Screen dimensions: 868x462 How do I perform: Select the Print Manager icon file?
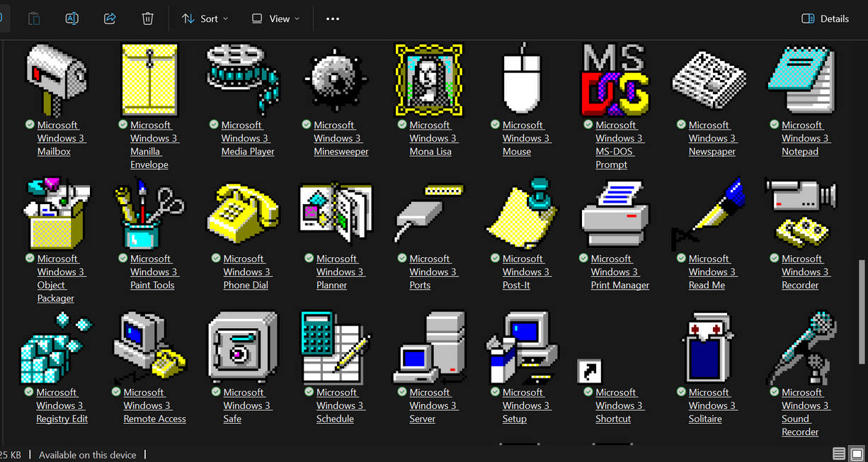[x=615, y=213]
